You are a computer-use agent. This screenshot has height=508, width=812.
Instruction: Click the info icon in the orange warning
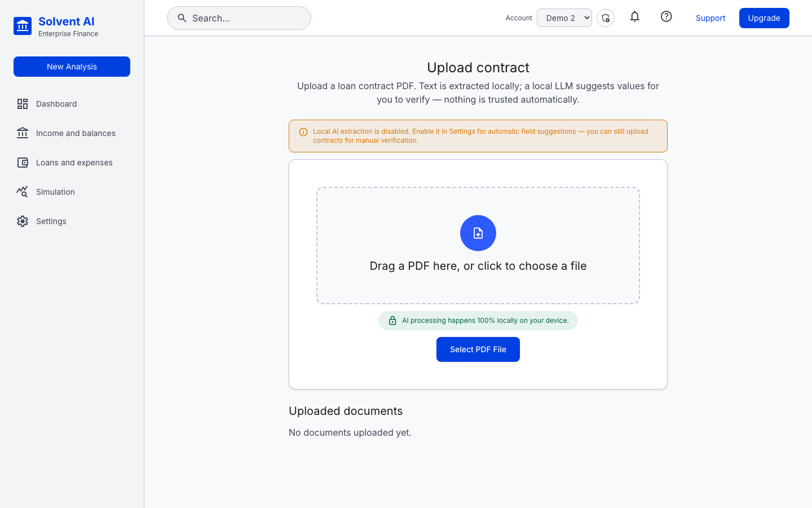click(303, 132)
